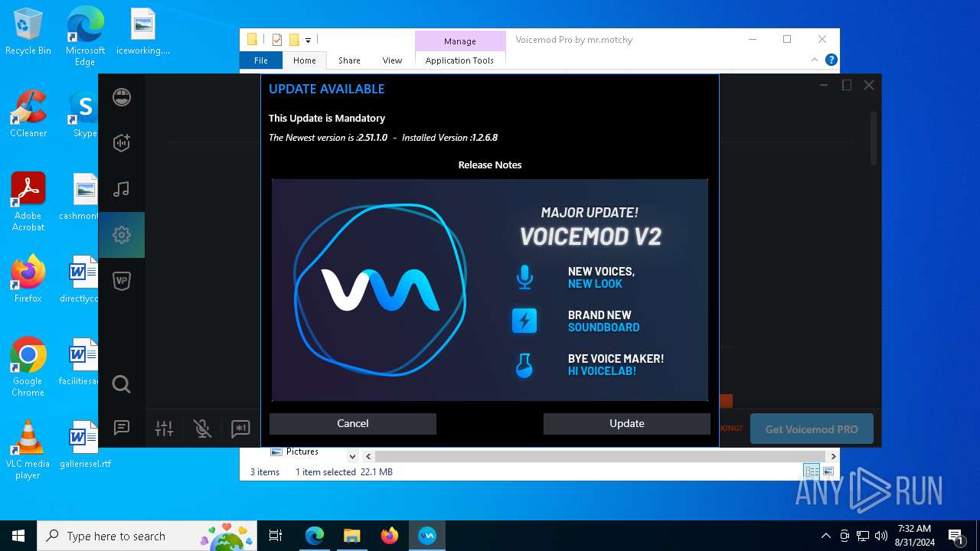The width and height of the screenshot is (980, 551).
Task: Click the taskbar clock showing 7:32 AM
Action: tap(913, 536)
